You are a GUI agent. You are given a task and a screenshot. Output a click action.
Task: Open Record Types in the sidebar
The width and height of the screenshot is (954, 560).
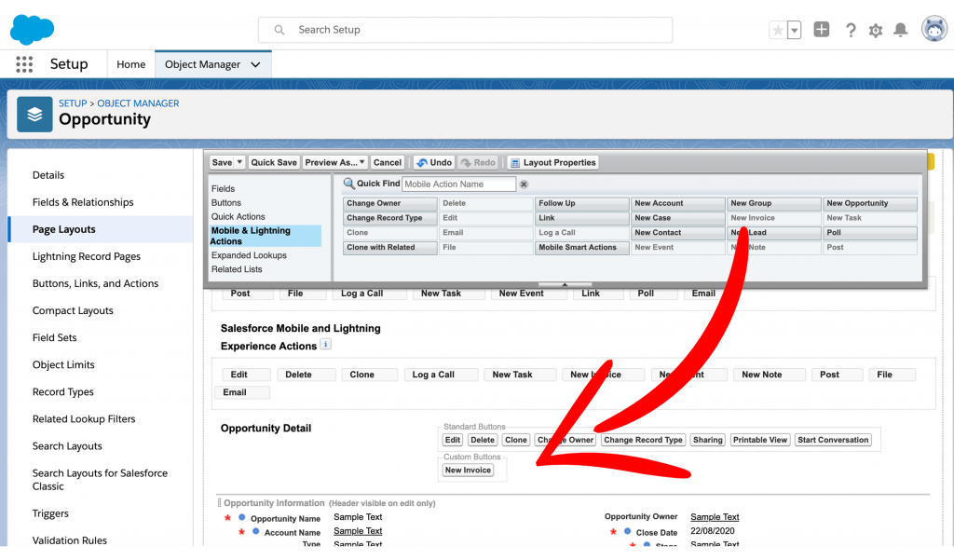62,392
